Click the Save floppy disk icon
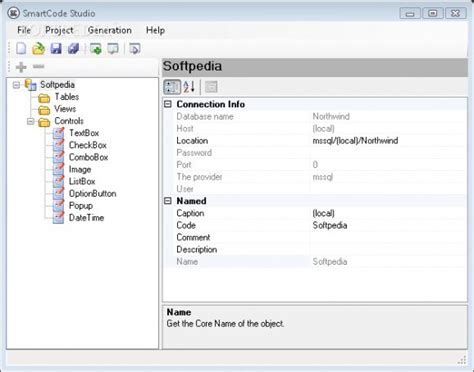This screenshot has width=474, height=372. [56, 49]
